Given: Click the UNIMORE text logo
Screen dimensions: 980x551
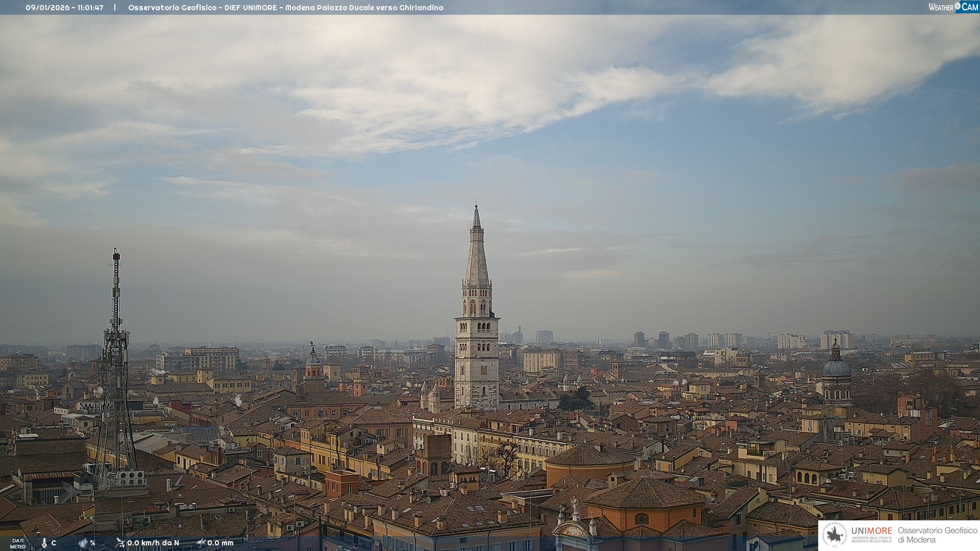Looking at the screenshot, I should pyautogui.click(x=871, y=531).
